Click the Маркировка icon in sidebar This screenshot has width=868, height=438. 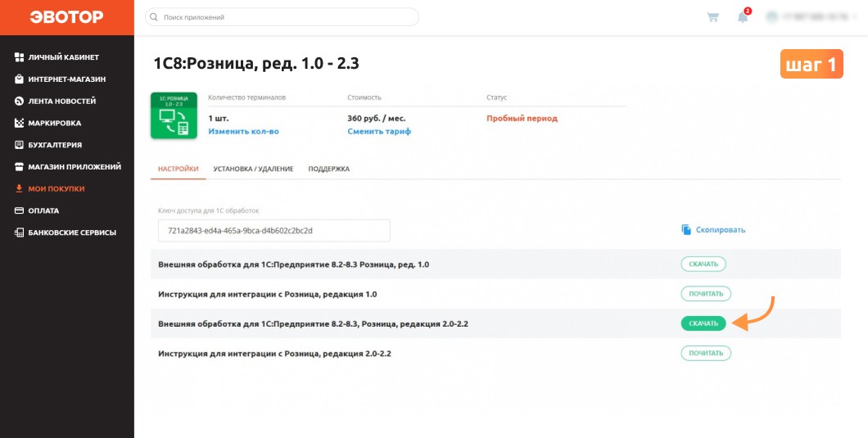pos(19,123)
